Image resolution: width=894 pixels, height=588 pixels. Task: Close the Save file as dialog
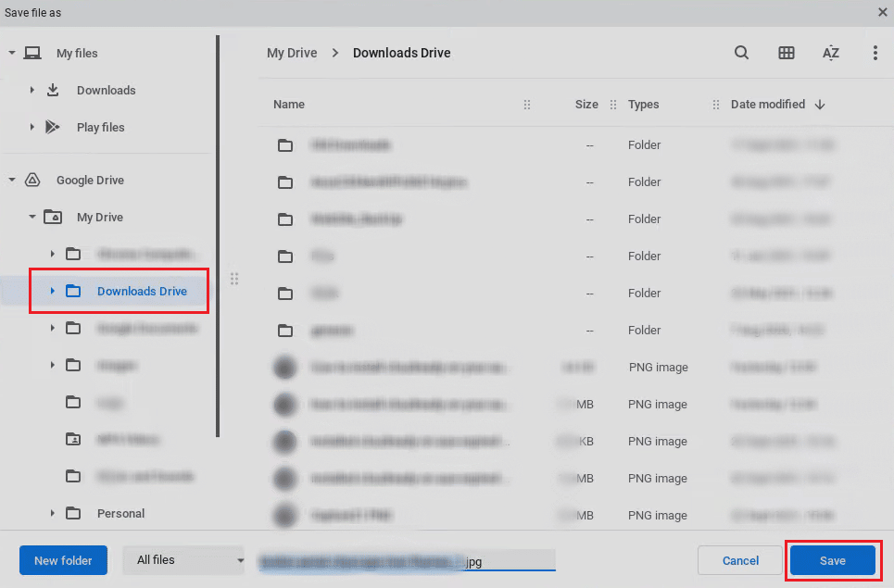pos(882,12)
